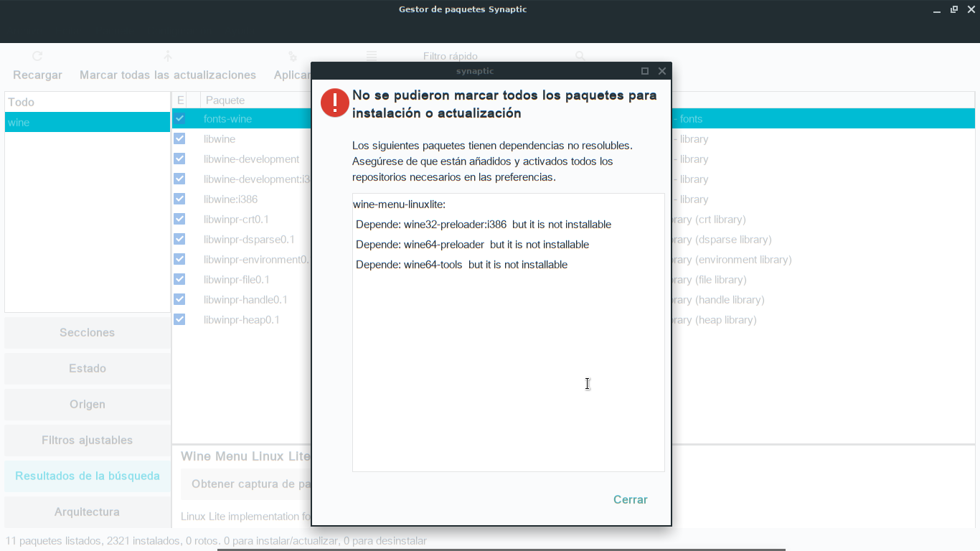
Task: Select the libwinpr-file0.1 package name
Action: [x=237, y=279]
